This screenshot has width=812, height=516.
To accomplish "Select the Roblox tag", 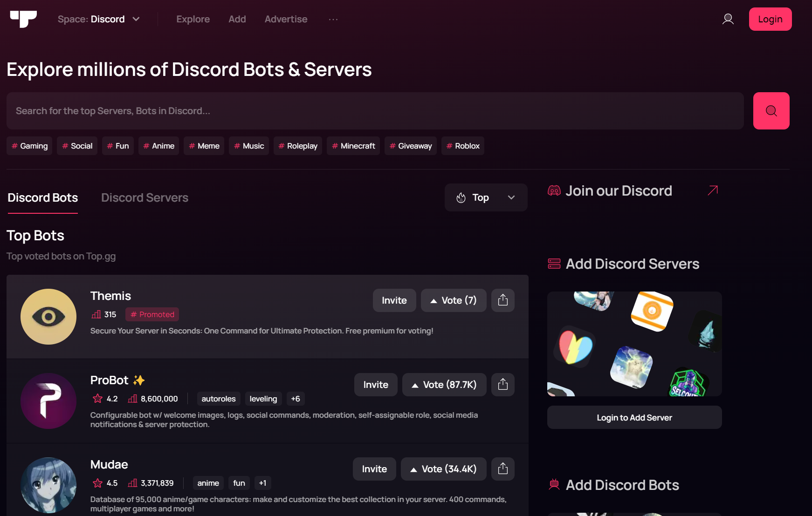I will (463, 146).
